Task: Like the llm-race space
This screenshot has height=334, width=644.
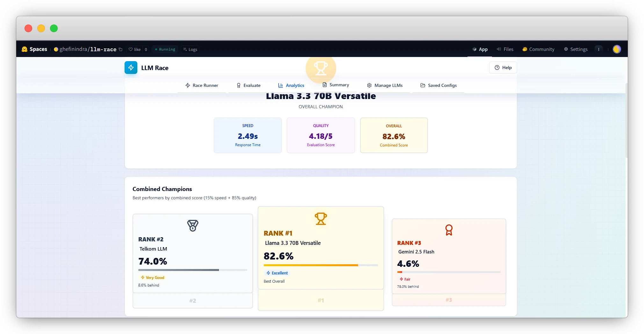Action: (134, 49)
